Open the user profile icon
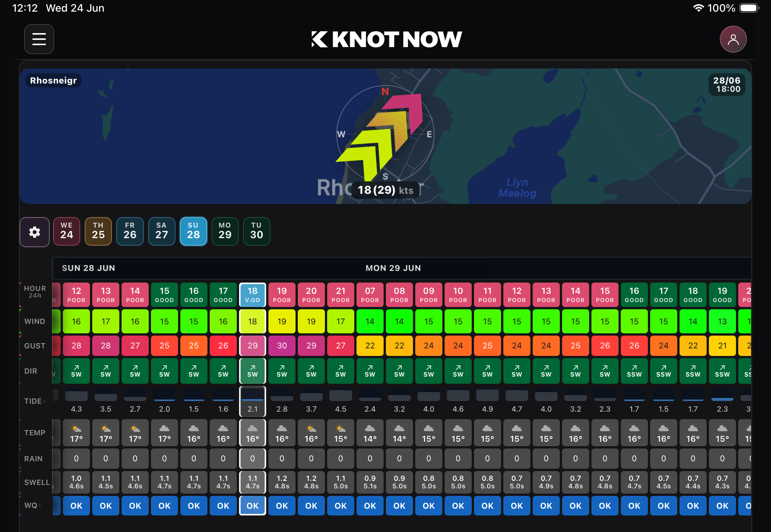The image size is (771, 532). pyautogui.click(x=733, y=39)
